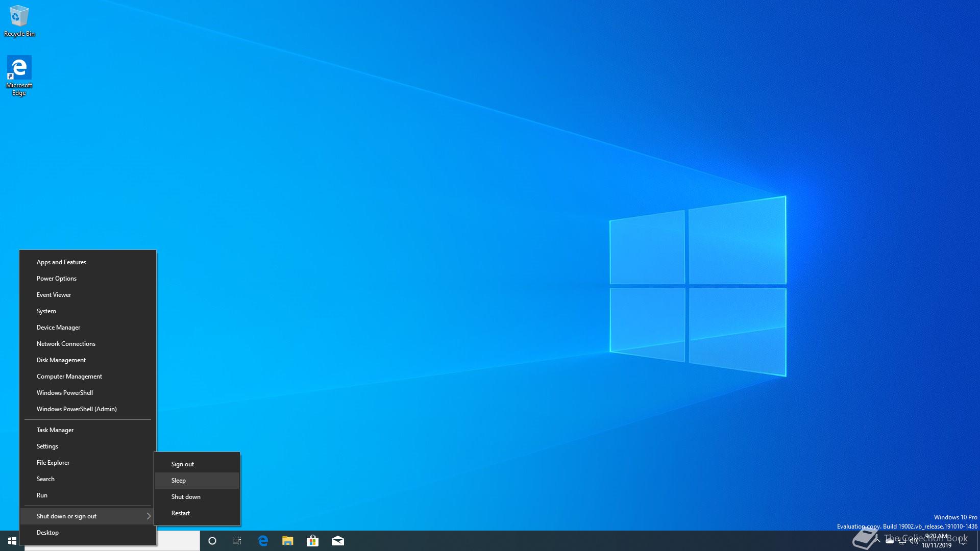Open Settings from the menu

click(88, 446)
